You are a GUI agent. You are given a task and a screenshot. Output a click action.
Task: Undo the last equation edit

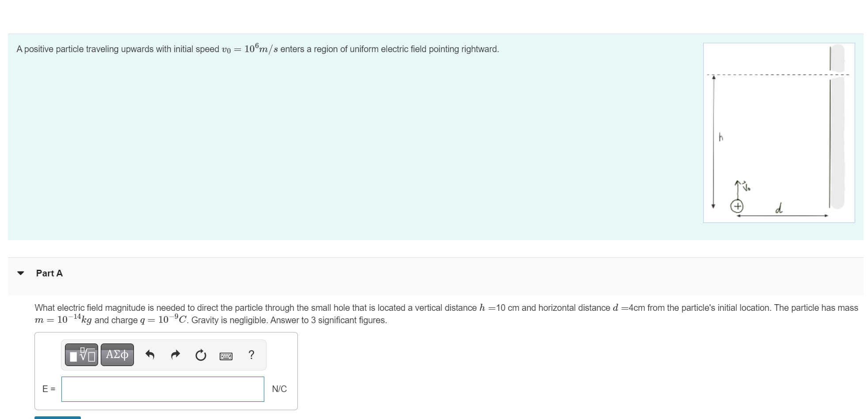click(150, 355)
